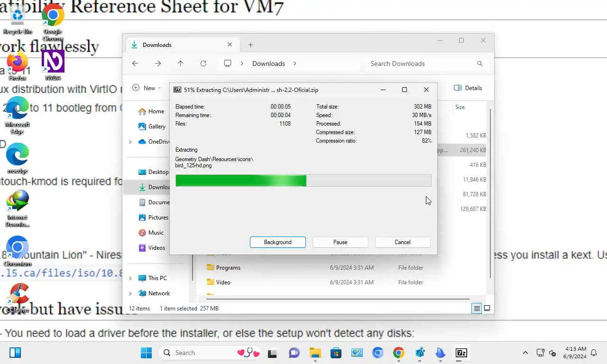This screenshot has height=364, width=607.
Task: Launch the Chromium desktop shortcut
Action: (18, 251)
